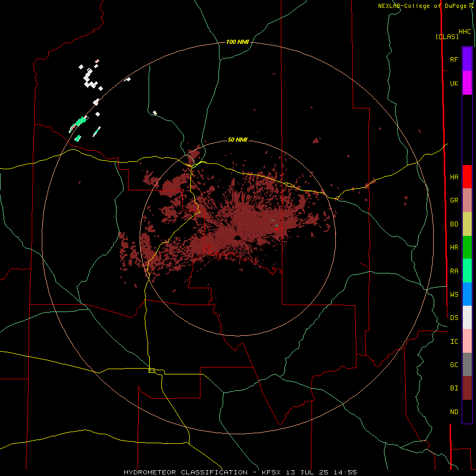Click the BI legend label

coord(454,388)
